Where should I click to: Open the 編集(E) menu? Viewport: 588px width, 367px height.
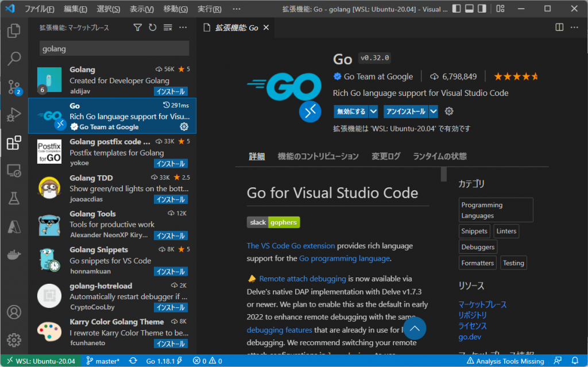75,9
